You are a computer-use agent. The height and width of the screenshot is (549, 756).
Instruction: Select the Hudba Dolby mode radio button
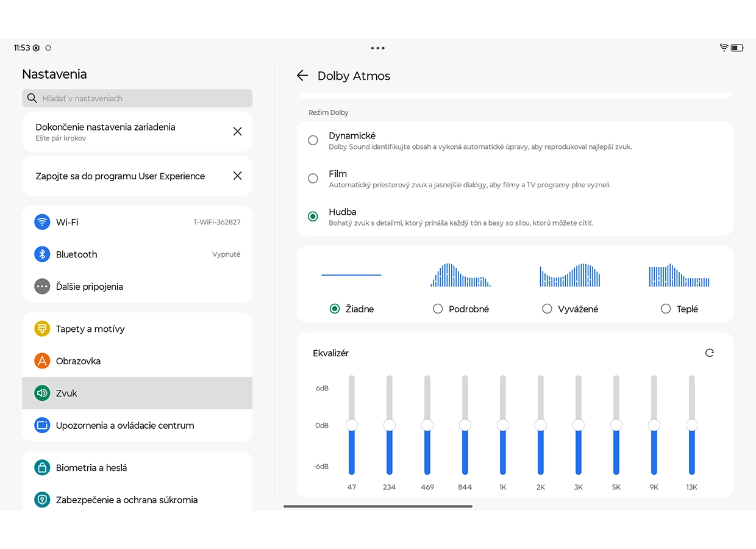313,217
